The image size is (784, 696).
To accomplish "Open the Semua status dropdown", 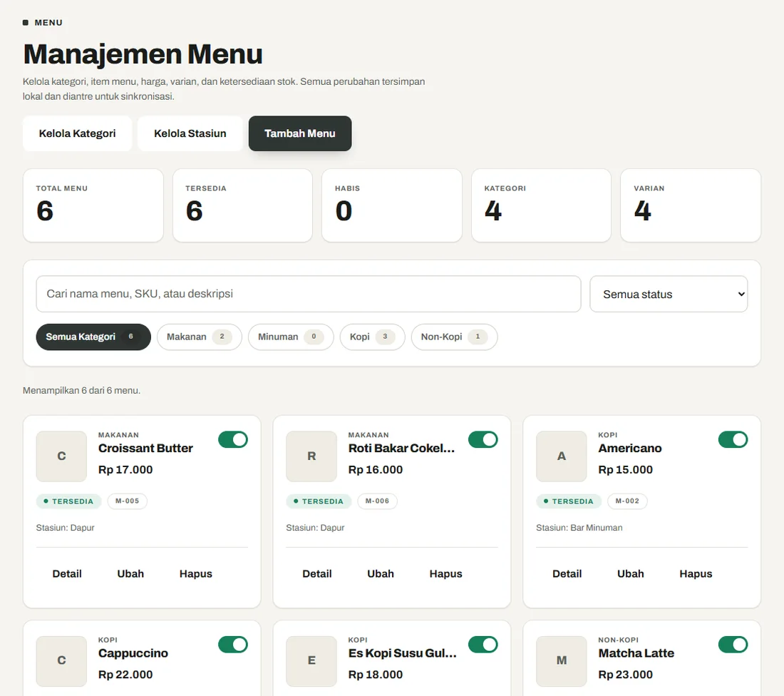I will click(x=669, y=295).
